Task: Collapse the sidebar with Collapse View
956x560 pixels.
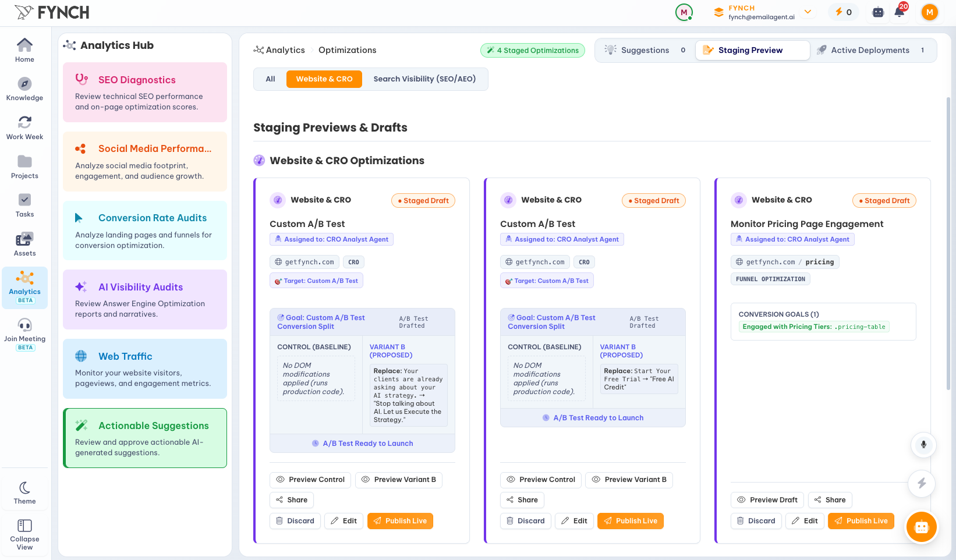Action: 24,534
